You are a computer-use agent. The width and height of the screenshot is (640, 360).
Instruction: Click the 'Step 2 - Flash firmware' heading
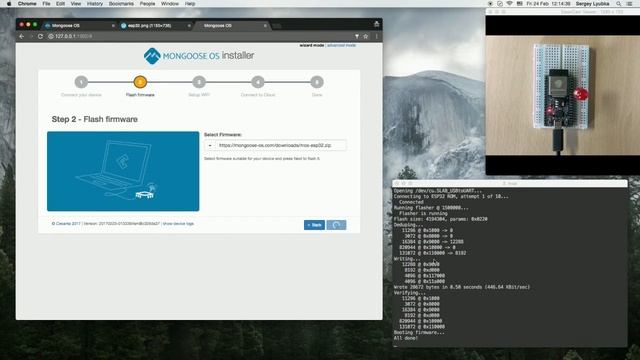95,119
